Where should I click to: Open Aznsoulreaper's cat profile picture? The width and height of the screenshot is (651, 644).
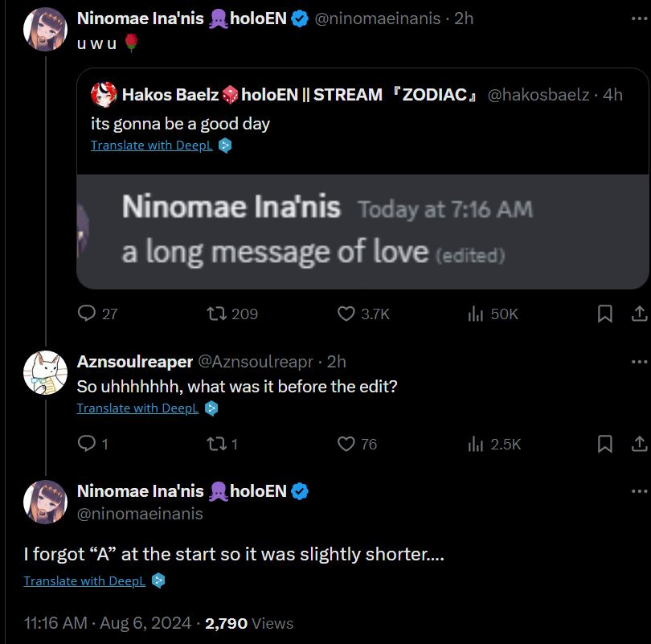tap(45, 372)
